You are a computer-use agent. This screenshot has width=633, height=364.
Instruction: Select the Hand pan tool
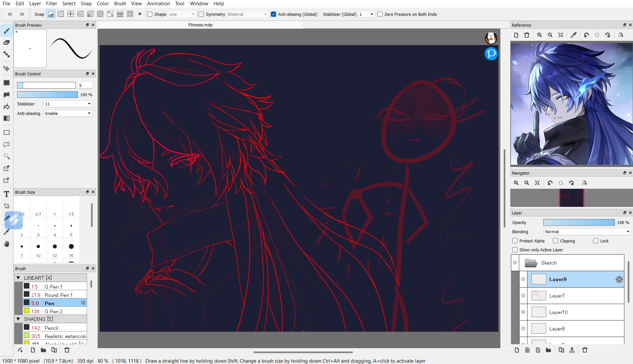point(7,244)
